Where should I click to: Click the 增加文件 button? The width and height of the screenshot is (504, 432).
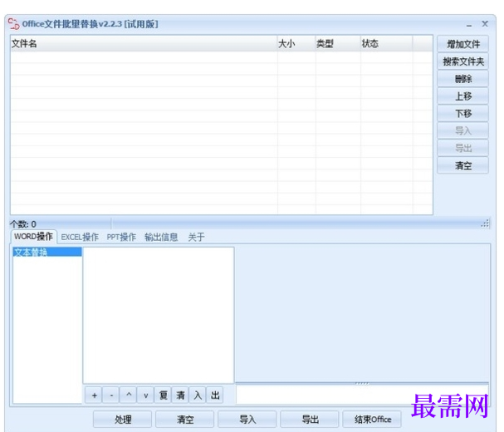click(462, 44)
